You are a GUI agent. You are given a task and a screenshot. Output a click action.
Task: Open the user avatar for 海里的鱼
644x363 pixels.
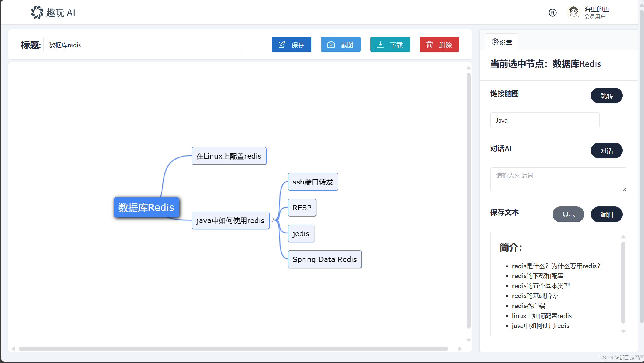[x=573, y=12]
